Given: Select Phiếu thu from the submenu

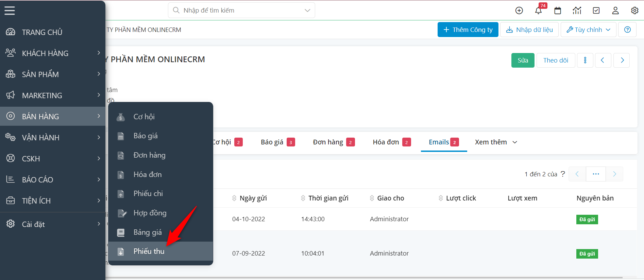Looking at the screenshot, I should point(149,251).
